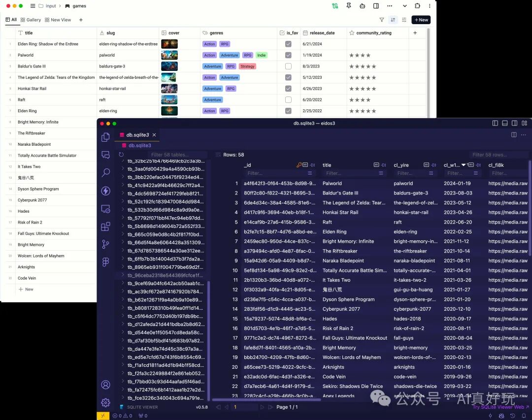Image resolution: width=532 pixels, height=420 pixels.
Task: Toggle is_fav for Zelda: Tears of the Kingdom
Action: pyautogui.click(x=288, y=77)
